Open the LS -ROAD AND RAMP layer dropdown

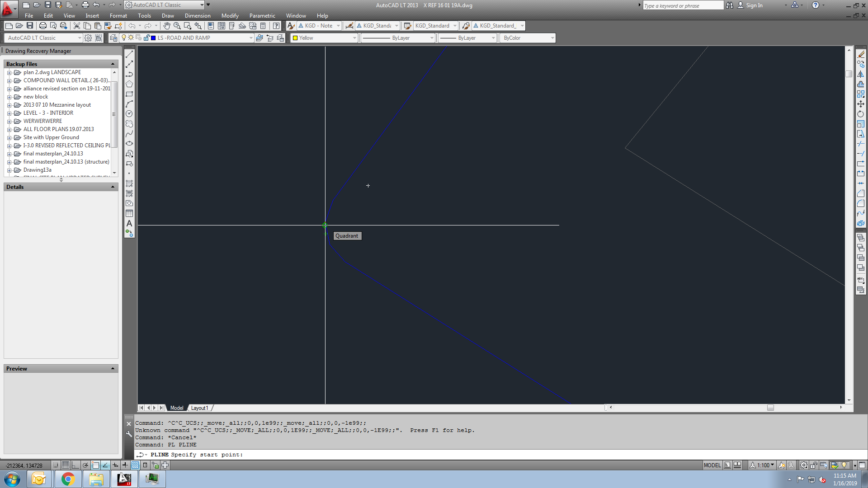pyautogui.click(x=251, y=38)
